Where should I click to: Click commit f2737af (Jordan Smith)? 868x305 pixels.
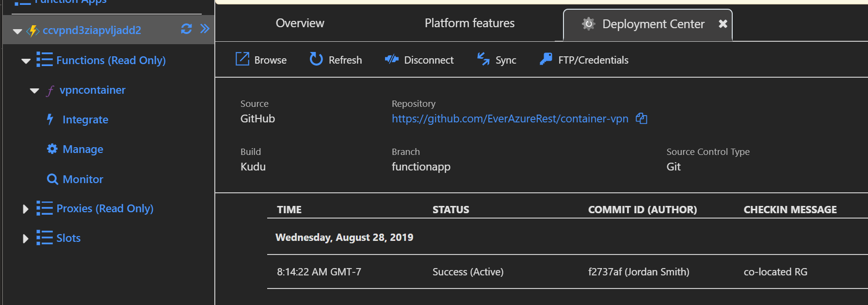tap(639, 272)
